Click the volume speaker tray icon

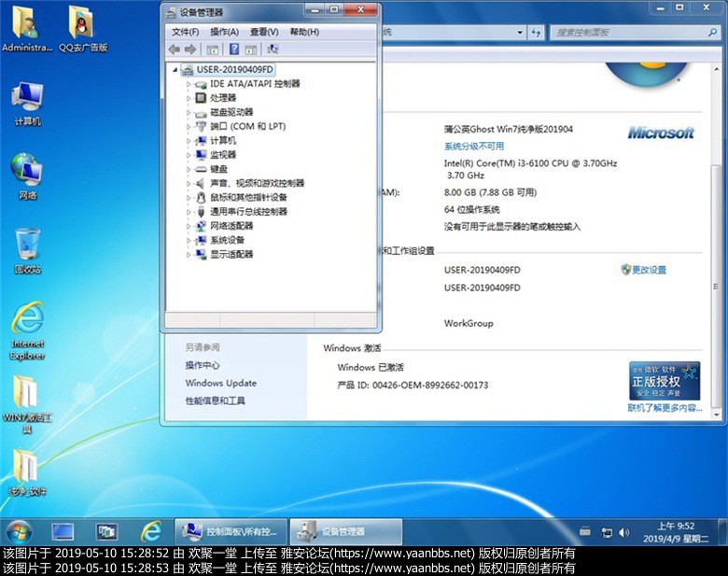[624, 532]
